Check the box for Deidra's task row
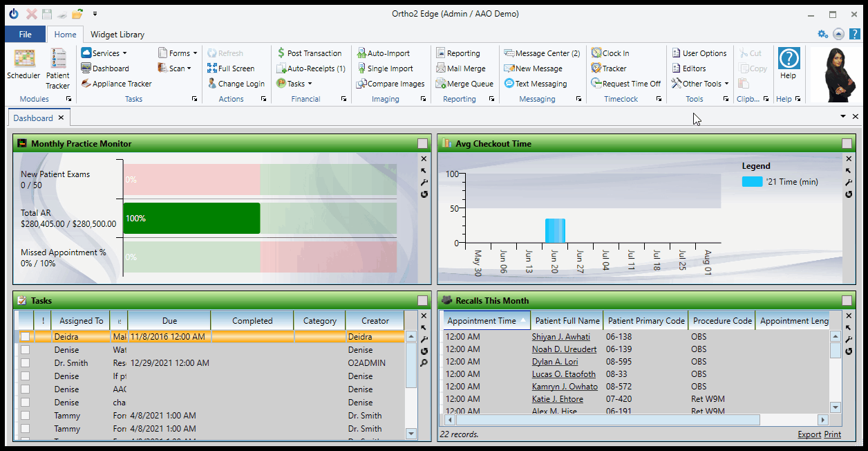Viewport: 868px width, 451px height. click(x=26, y=337)
